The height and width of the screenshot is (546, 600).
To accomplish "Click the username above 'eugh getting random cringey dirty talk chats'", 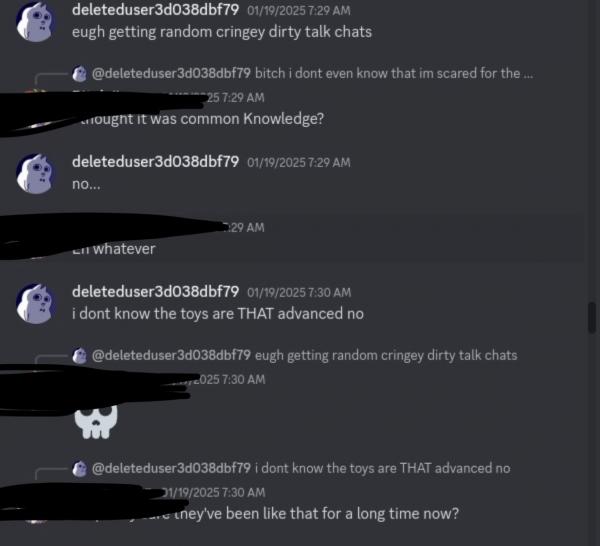I will click(155, 10).
